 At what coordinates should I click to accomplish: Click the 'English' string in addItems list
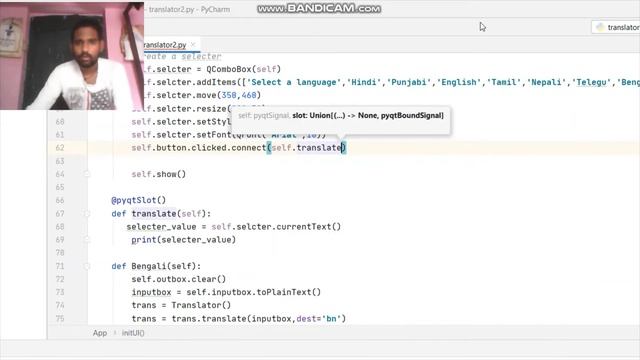click(x=459, y=82)
